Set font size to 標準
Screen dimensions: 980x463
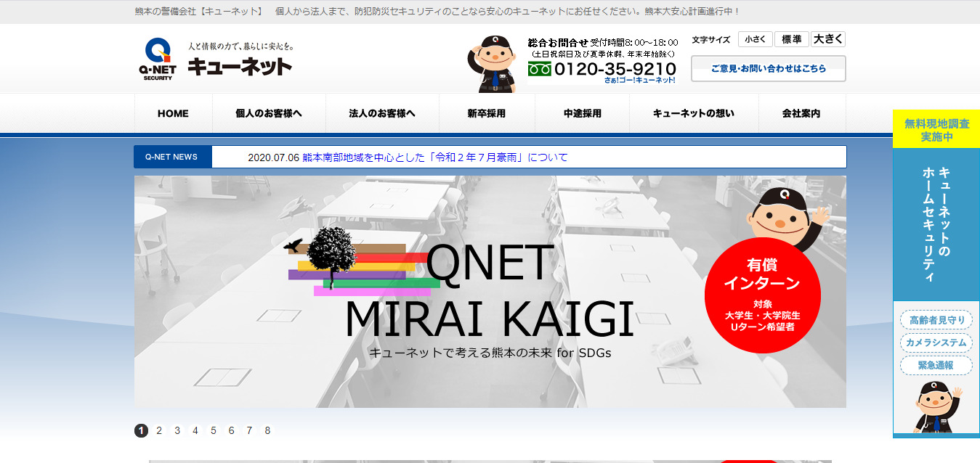point(792,39)
